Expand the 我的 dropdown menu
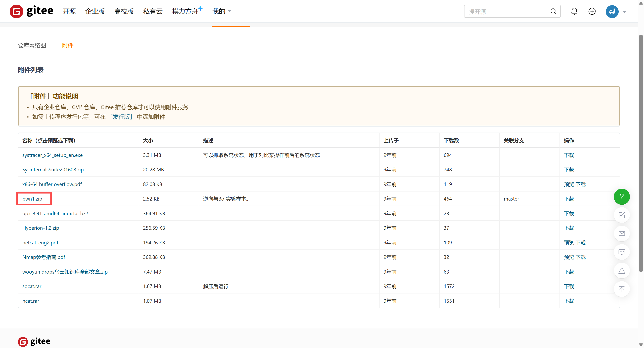644x348 pixels. [222, 11]
